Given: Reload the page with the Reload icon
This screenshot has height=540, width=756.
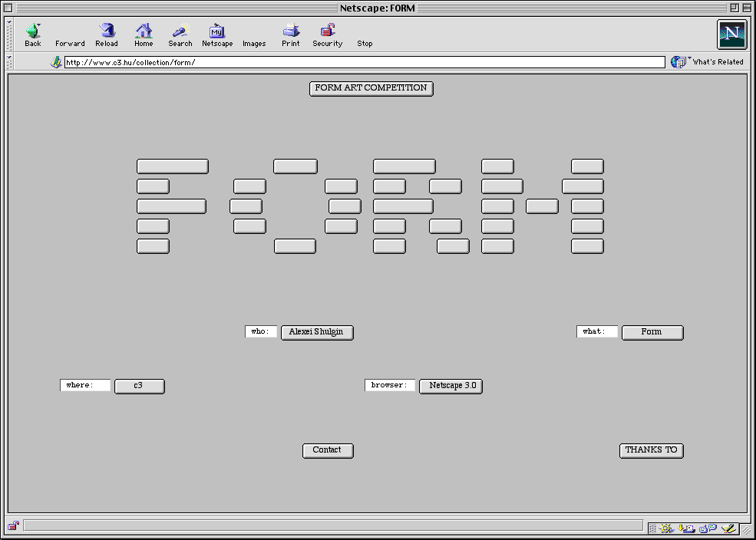Looking at the screenshot, I should coord(107,31).
